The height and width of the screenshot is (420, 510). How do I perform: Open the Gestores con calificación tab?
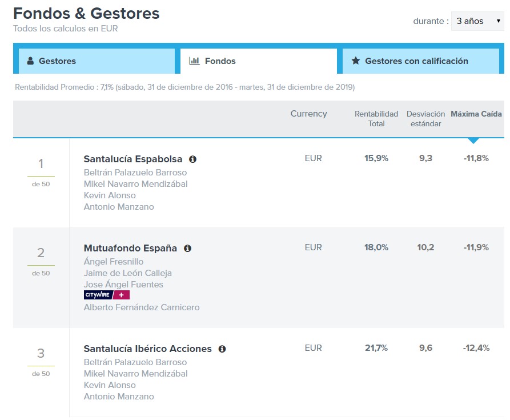(420, 61)
